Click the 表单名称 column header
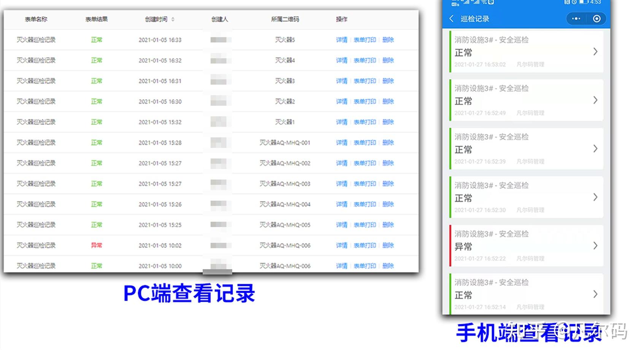The height and width of the screenshot is (357, 644). coord(36,19)
